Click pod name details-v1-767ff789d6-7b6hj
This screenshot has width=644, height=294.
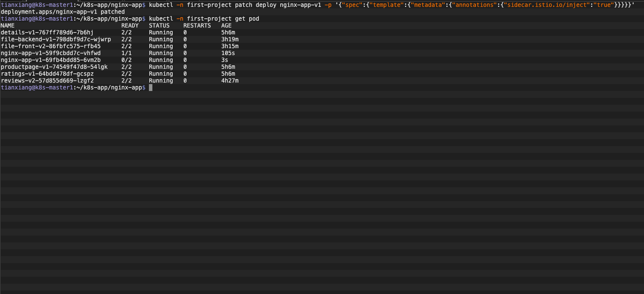tap(47, 32)
